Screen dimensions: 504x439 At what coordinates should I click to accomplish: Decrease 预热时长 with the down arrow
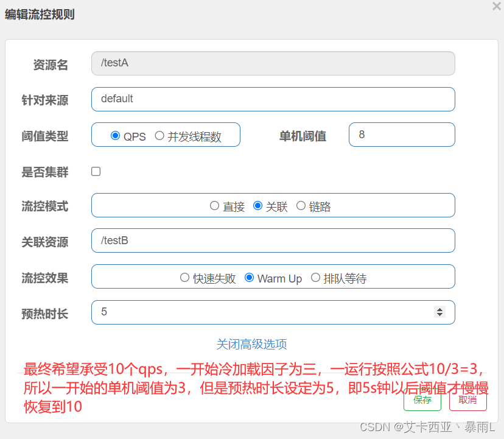pyautogui.click(x=439, y=314)
